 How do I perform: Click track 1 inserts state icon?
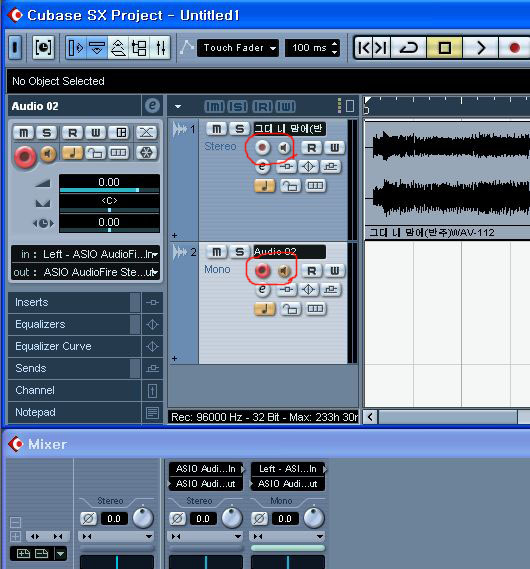click(287, 167)
